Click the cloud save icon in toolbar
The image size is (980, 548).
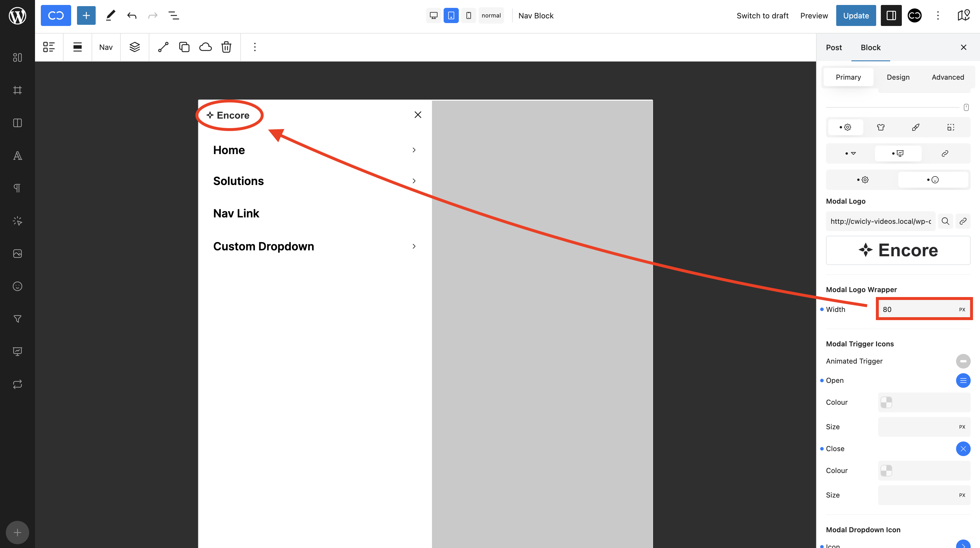pyautogui.click(x=205, y=47)
